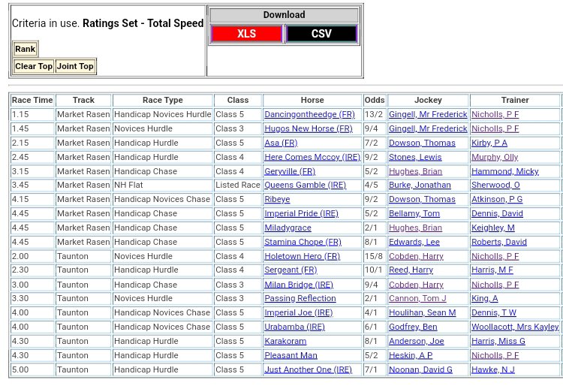The height and width of the screenshot is (392, 563).
Task: Open horse Dancingontheedge (FR) link
Action: (309, 115)
